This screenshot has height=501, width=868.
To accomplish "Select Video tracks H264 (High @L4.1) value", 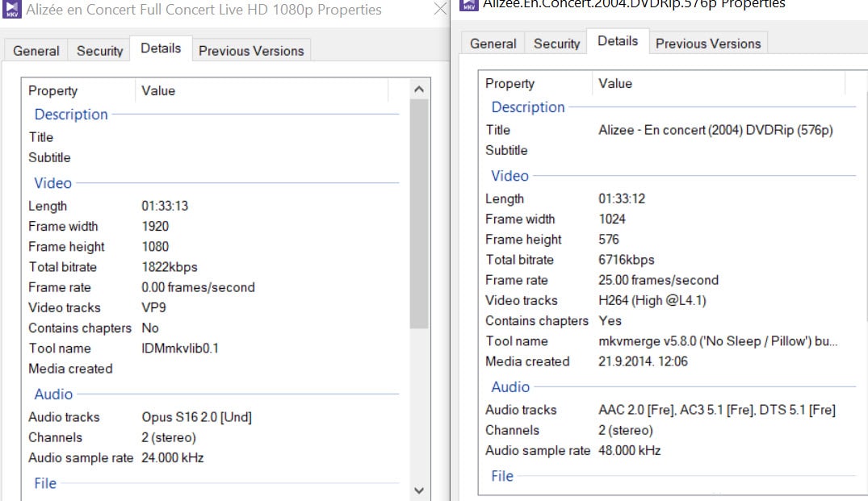I will pos(652,300).
